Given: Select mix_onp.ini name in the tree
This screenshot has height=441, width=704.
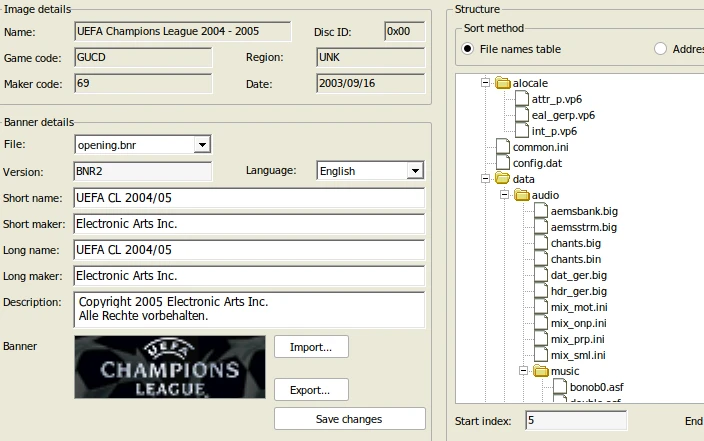Looking at the screenshot, I should tap(579, 323).
